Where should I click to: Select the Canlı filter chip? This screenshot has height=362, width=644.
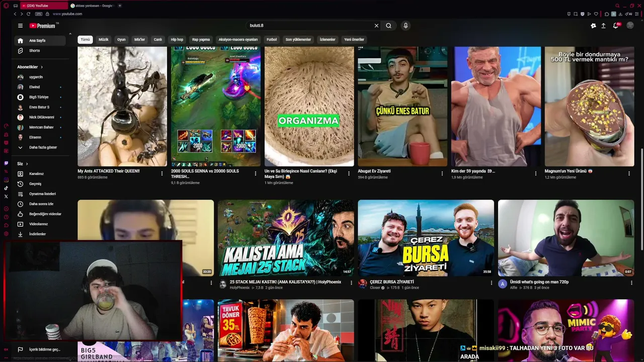click(158, 39)
